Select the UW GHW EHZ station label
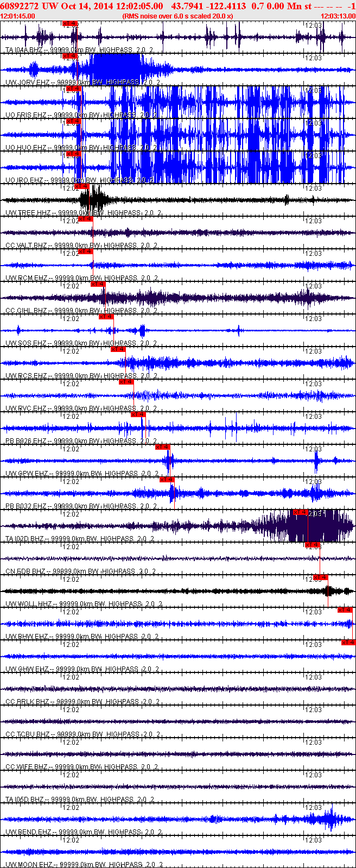The image size is (356, 868). [82, 669]
